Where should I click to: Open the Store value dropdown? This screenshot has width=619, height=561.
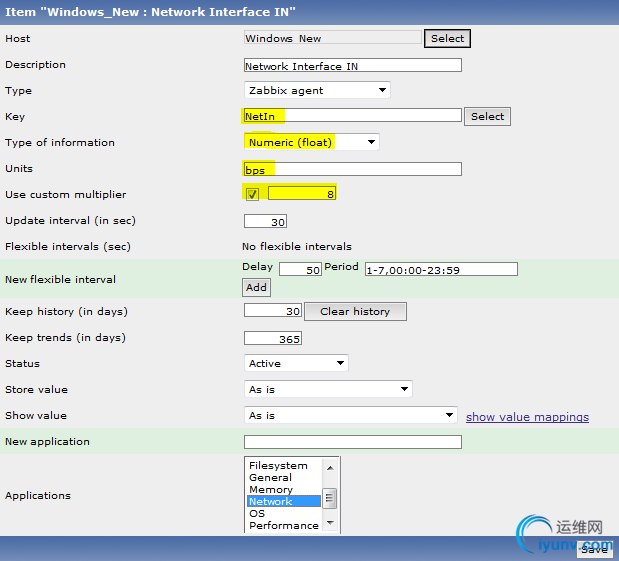pos(328,389)
